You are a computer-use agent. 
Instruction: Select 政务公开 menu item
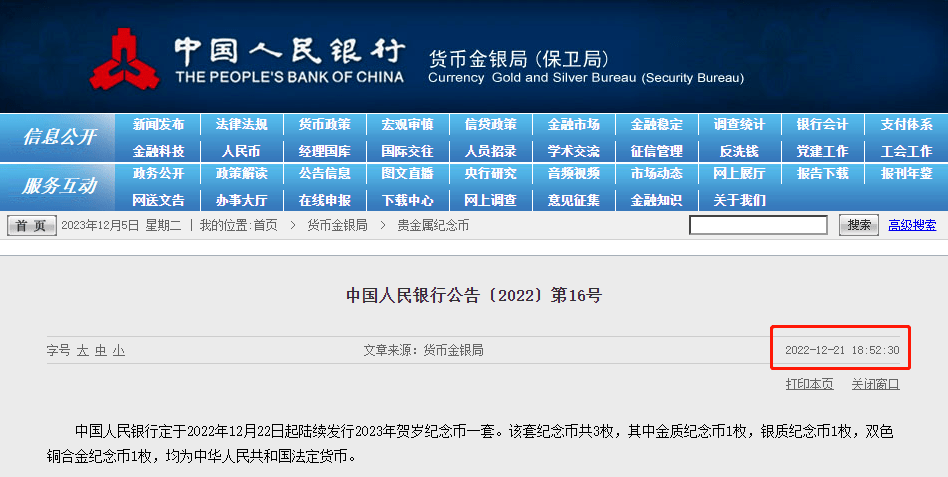pyautogui.click(x=158, y=174)
